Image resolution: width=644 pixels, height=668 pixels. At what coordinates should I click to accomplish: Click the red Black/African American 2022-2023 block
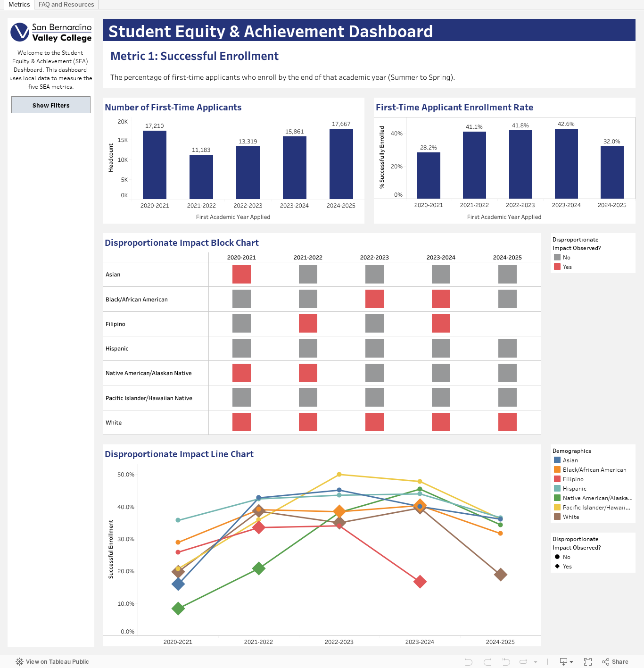[374, 299]
